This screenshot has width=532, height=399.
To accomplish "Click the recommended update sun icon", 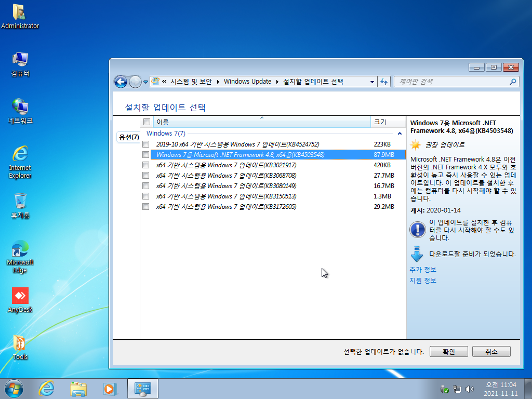I will (415, 145).
